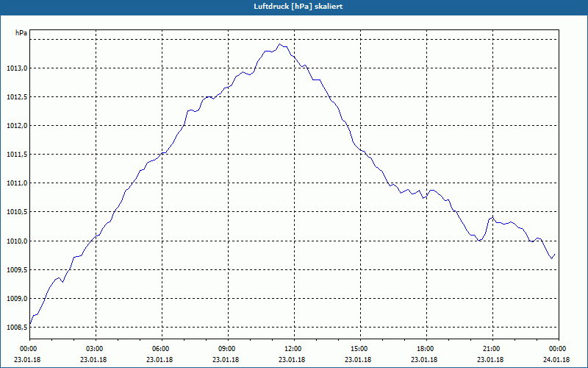Click the 21:00 time label
Image resolution: width=588 pixels, height=368 pixels.
click(492, 349)
